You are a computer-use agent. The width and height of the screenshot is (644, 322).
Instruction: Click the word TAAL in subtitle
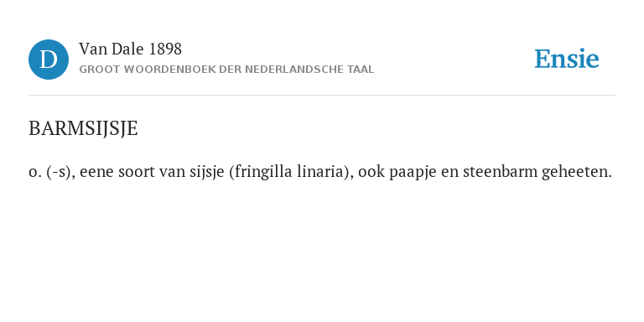tap(361, 70)
